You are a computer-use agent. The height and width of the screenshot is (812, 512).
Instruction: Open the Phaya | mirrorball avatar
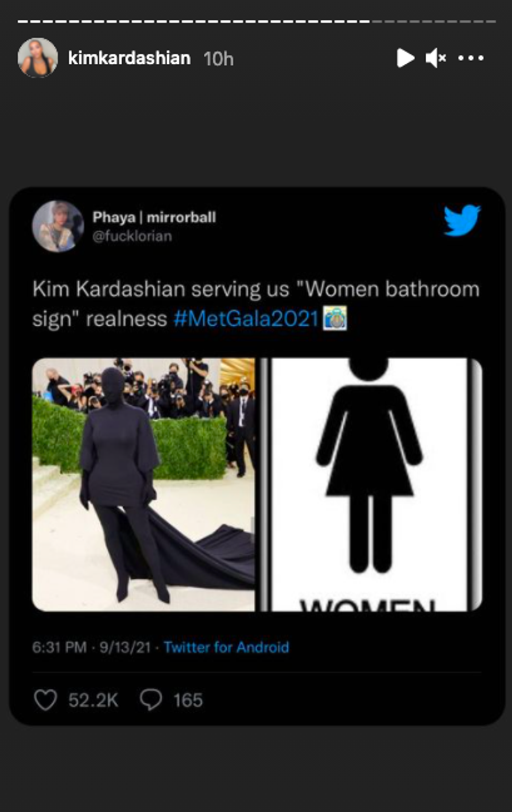[x=58, y=226]
